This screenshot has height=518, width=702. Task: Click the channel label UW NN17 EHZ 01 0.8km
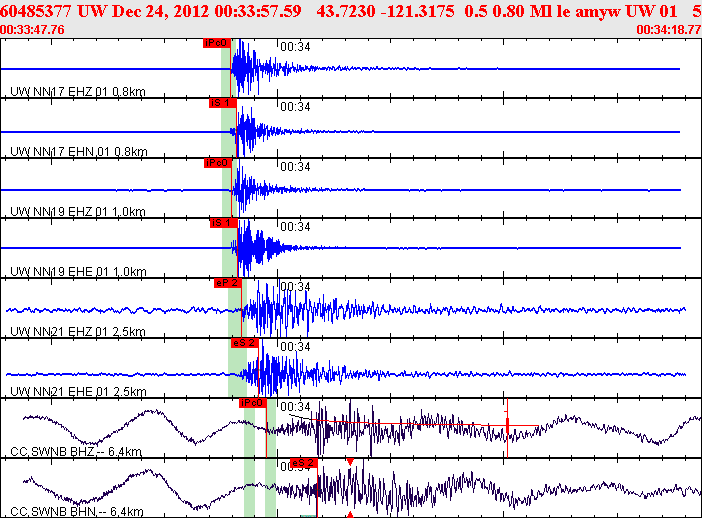[77, 92]
